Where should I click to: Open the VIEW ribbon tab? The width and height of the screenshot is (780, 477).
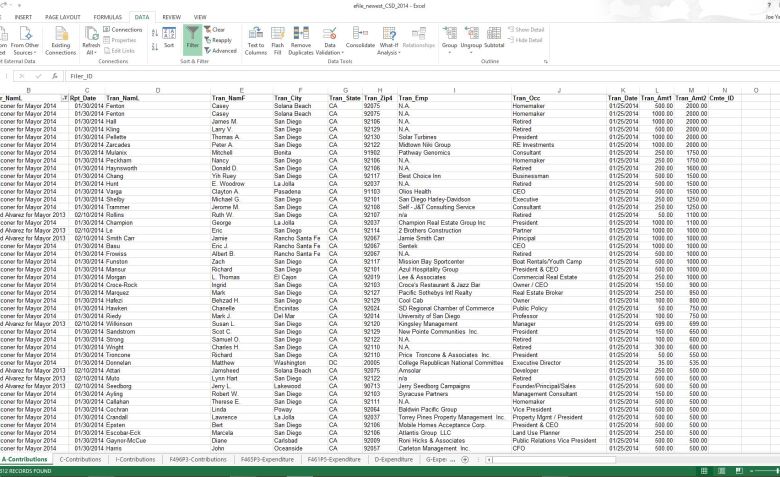(200, 17)
